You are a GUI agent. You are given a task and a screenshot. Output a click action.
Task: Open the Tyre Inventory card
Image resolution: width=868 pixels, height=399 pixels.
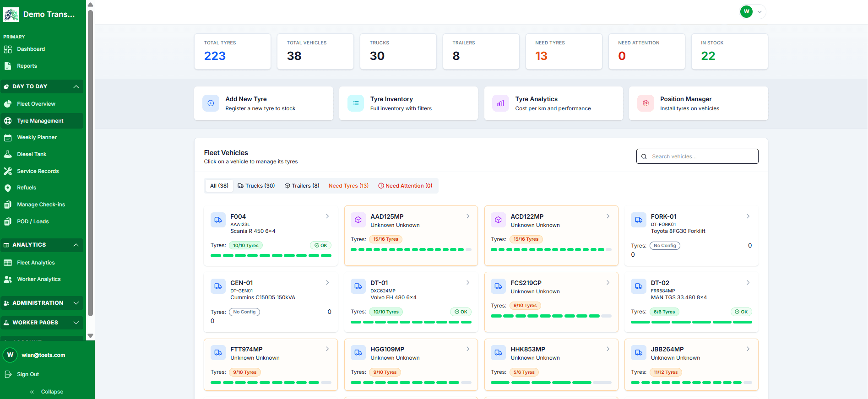408,103
